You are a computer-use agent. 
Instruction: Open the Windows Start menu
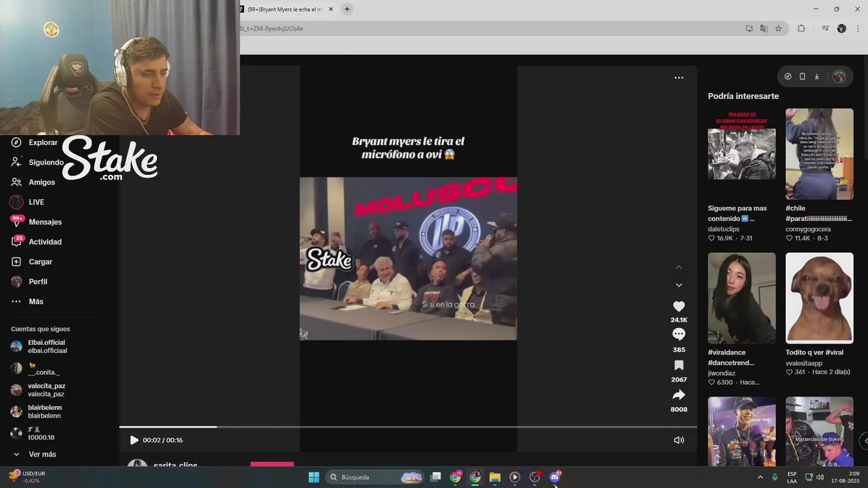tap(314, 477)
